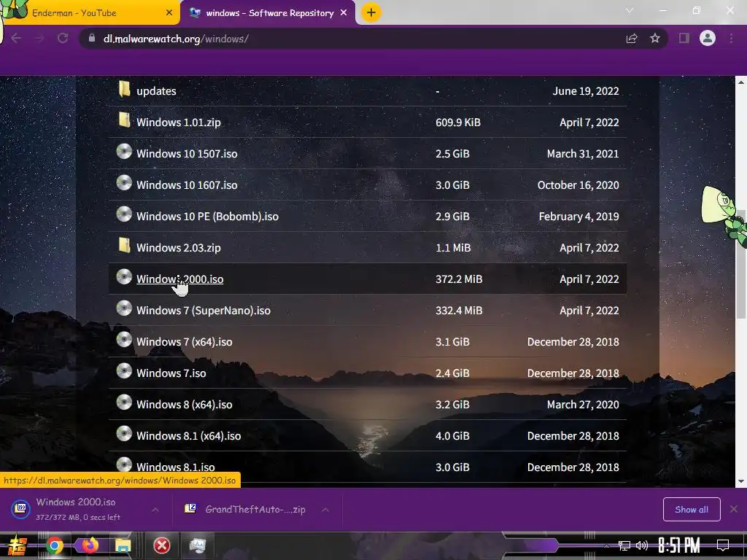
Task: Open a new tab with plus button
Action: click(x=371, y=12)
